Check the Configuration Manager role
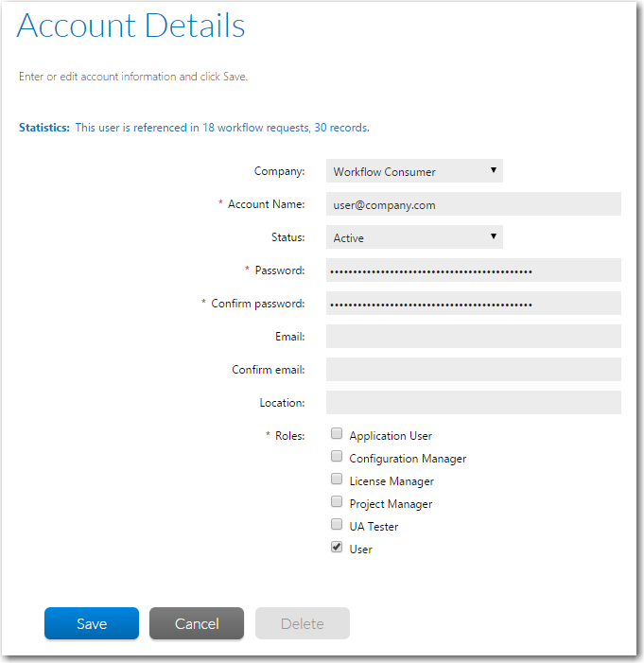644x663 pixels. tap(337, 457)
